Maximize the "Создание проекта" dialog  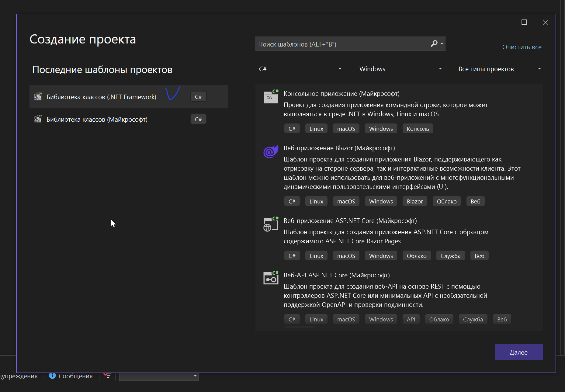[x=524, y=22]
